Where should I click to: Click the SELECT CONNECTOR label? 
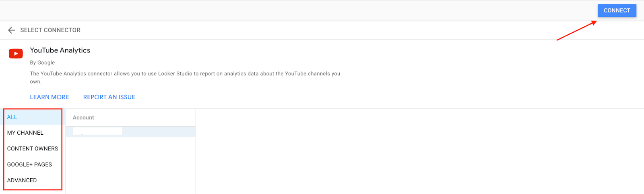(x=50, y=30)
